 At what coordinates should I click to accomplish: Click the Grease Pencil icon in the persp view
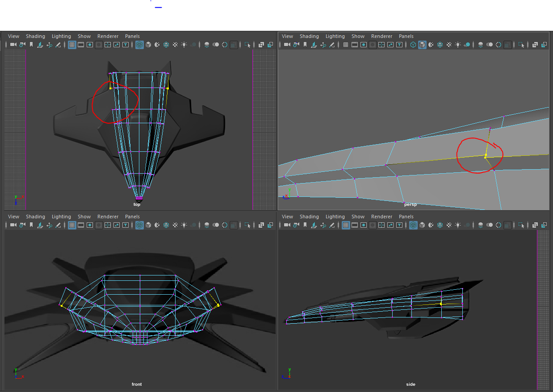333,45
